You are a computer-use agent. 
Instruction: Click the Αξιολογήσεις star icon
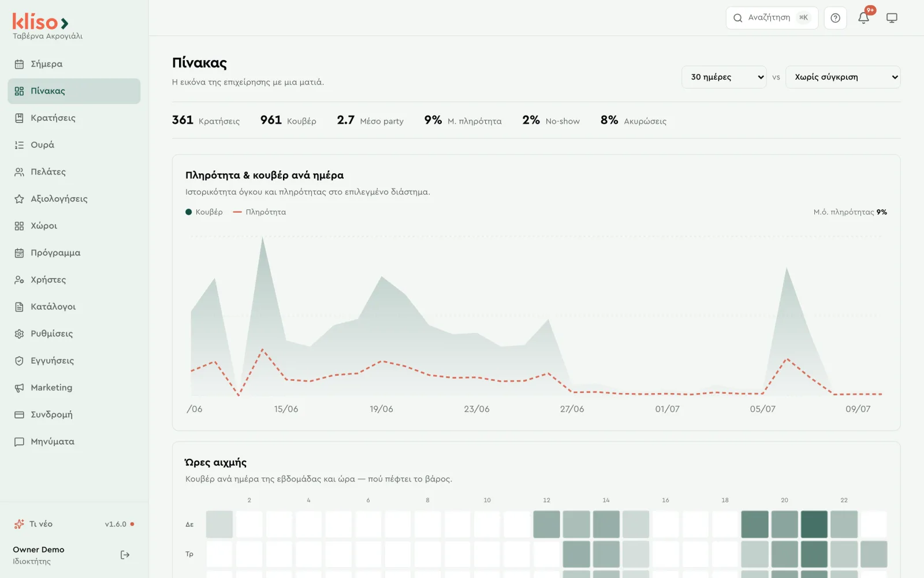(19, 199)
